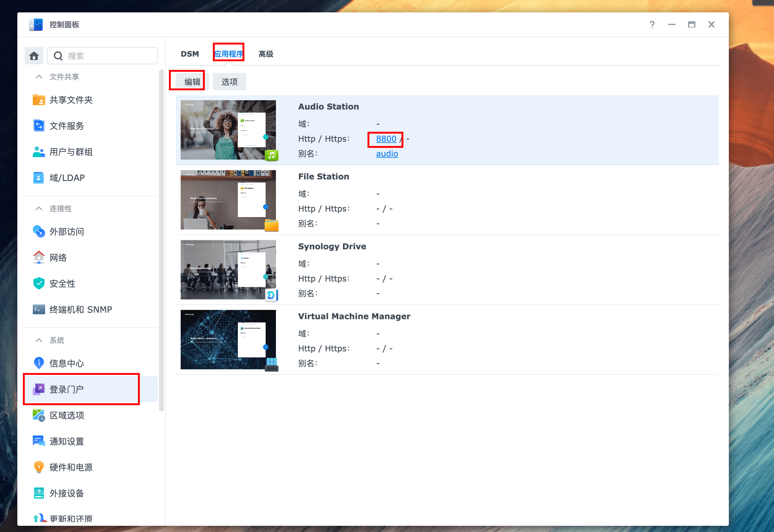This screenshot has height=532, width=774.
Task: Select the Virtual Machine Manager preview thumbnail
Action: point(228,340)
